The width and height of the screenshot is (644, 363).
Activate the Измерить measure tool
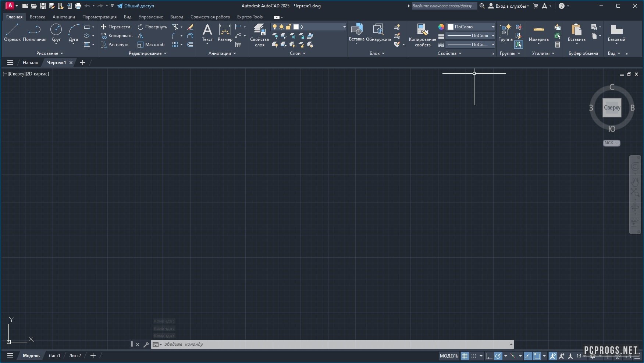tap(538, 32)
